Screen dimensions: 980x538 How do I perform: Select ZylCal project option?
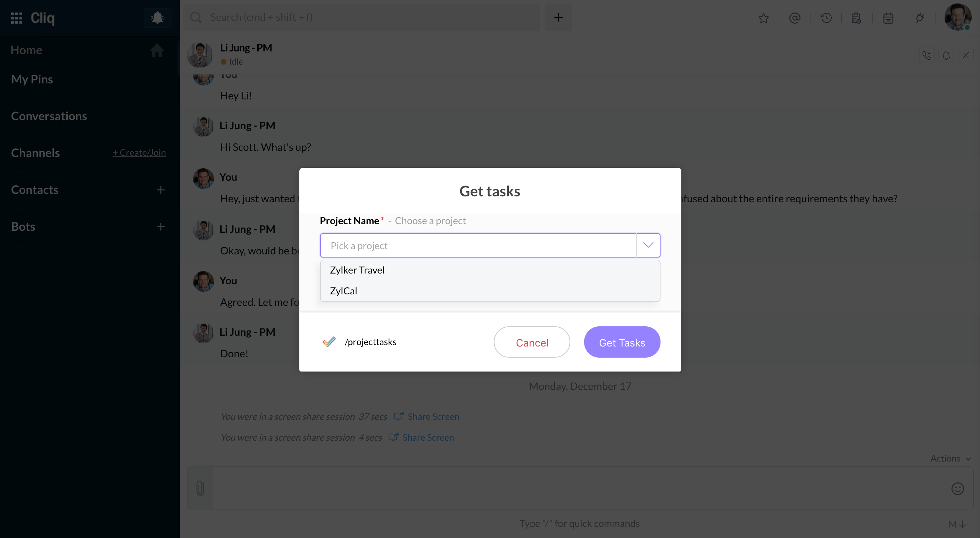point(490,291)
